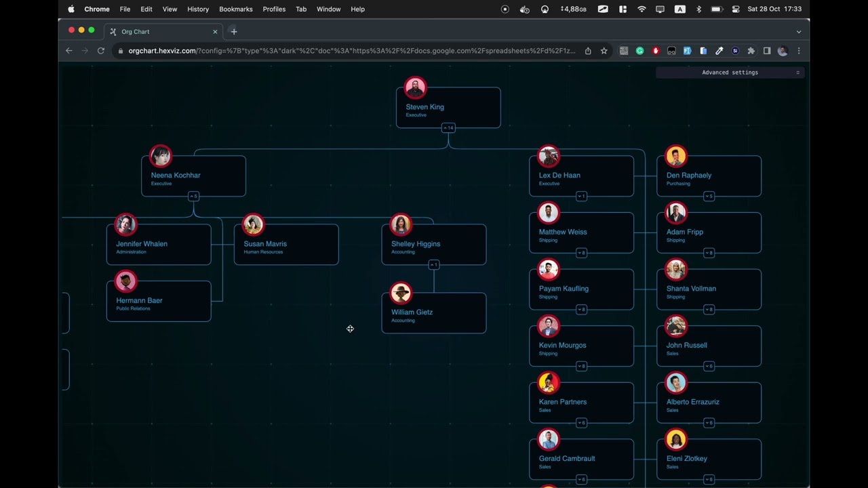
Task: Expand Kevin Mourgos' reports toggle
Action: [581, 366]
